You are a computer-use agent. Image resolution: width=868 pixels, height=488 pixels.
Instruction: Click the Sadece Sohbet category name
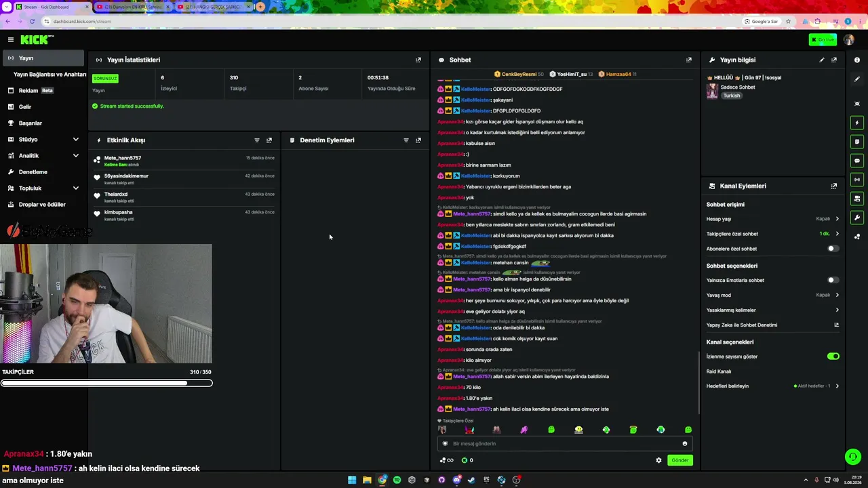pyautogui.click(x=738, y=87)
